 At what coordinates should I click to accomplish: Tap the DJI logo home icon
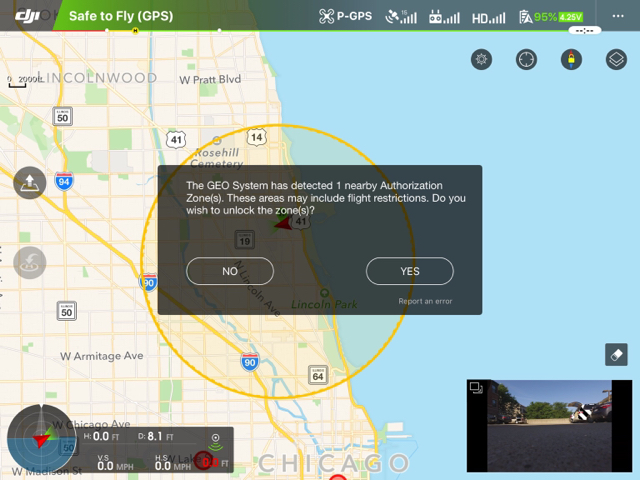27,16
